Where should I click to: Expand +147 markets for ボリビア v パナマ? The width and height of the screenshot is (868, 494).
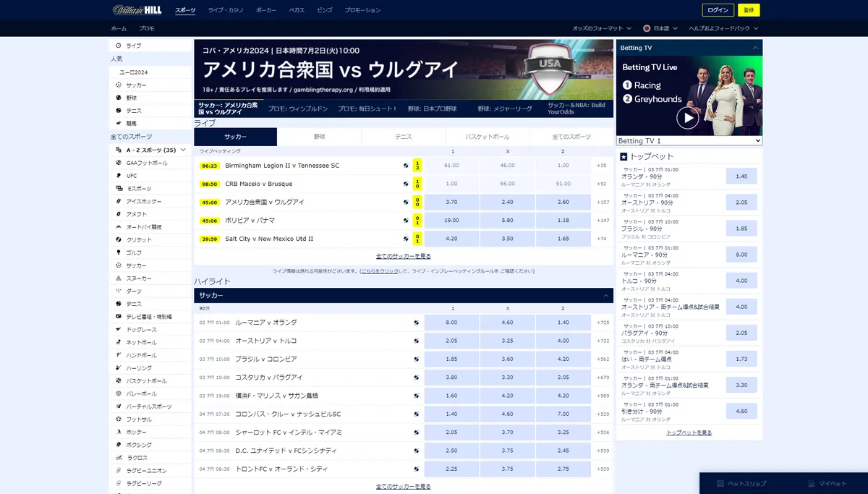tap(603, 220)
